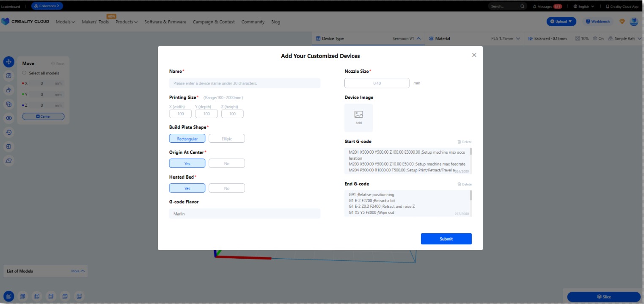
Task: Select the Move tool in left toolbar
Action: (8, 62)
